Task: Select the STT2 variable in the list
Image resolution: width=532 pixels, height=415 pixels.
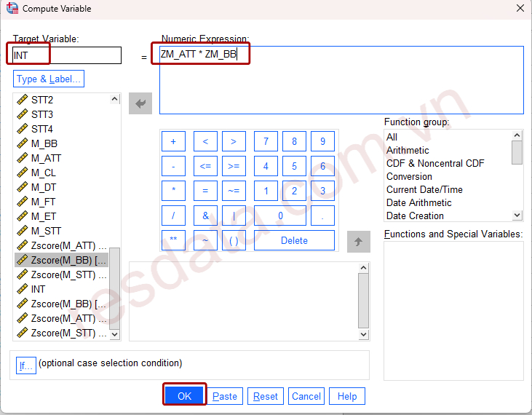Action: (x=41, y=100)
